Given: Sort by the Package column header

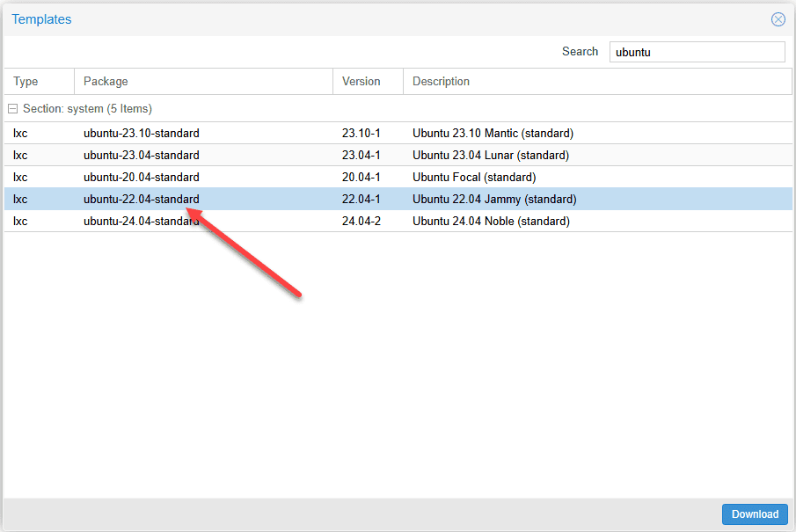Looking at the screenshot, I should [x=203, y=81].
